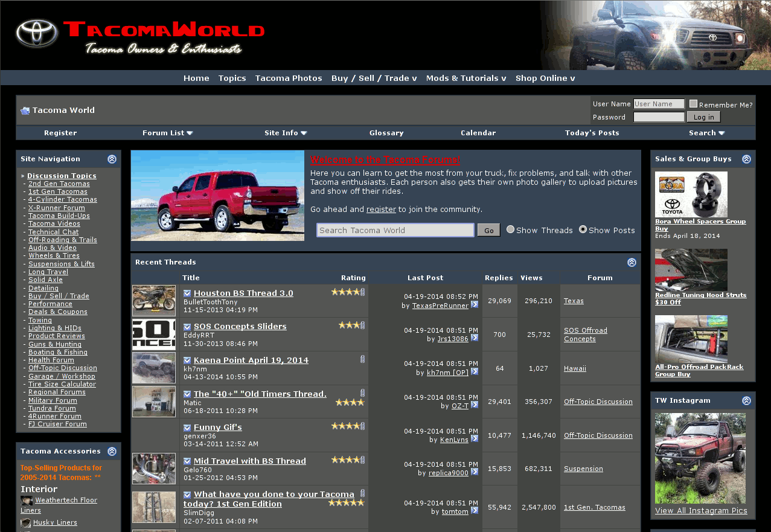Click View All Instagram Pics link

point(701,511)
